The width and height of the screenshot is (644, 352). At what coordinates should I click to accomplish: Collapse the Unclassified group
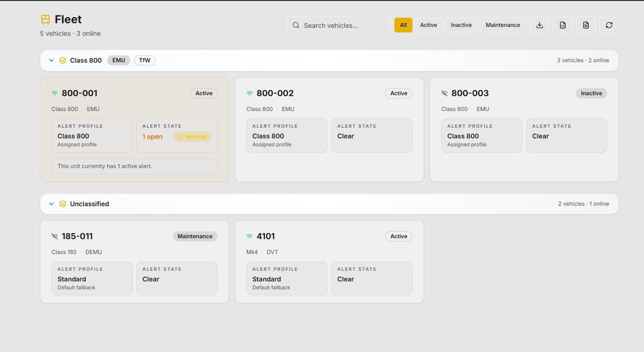pos(52,204)
